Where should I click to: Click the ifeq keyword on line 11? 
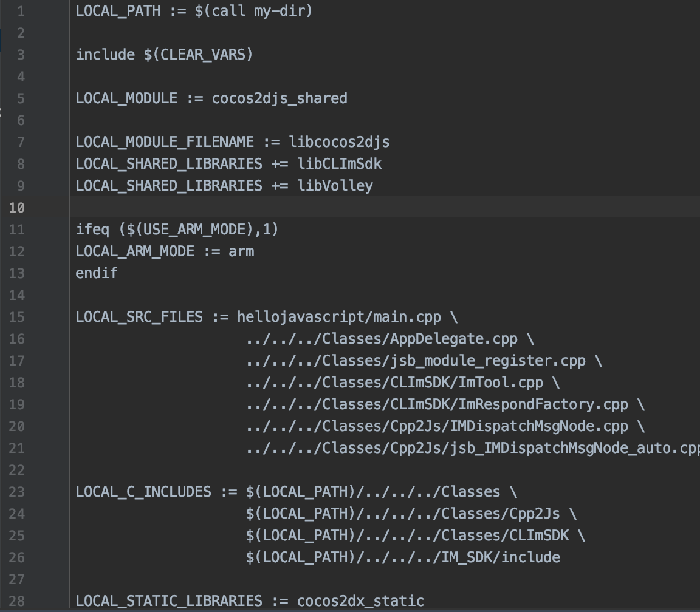click(92, 229)
